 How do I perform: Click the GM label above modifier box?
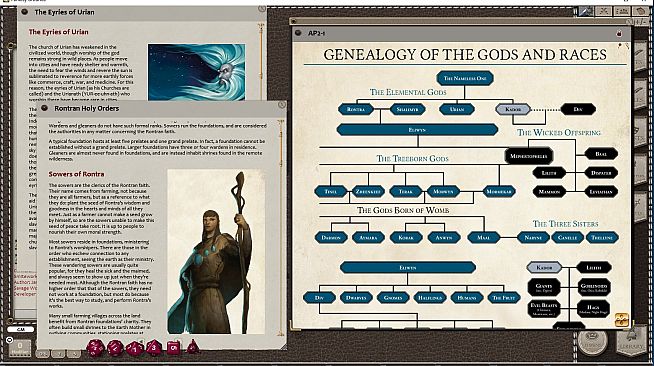20,329
